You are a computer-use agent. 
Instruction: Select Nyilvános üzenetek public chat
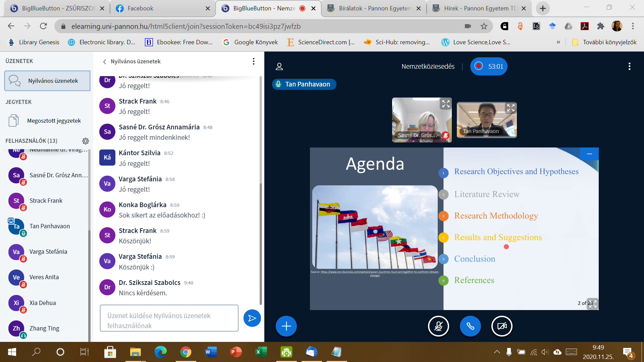pos(47,81)
